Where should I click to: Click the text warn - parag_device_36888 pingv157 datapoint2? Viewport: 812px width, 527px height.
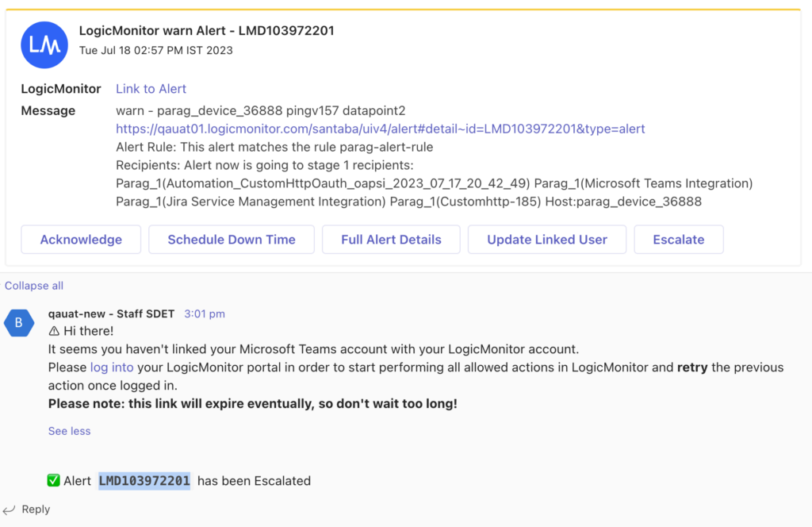(260, 110)
